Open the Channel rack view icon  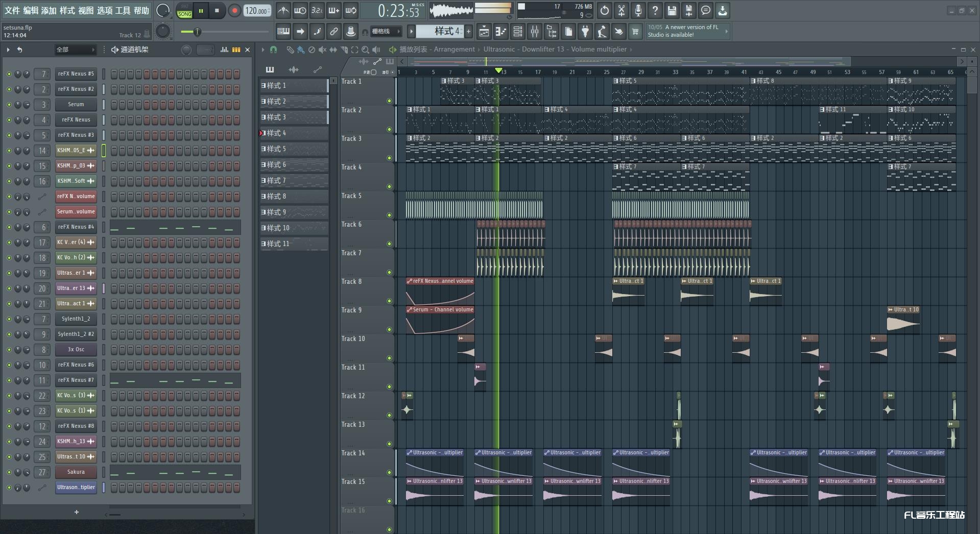point(517,32)
